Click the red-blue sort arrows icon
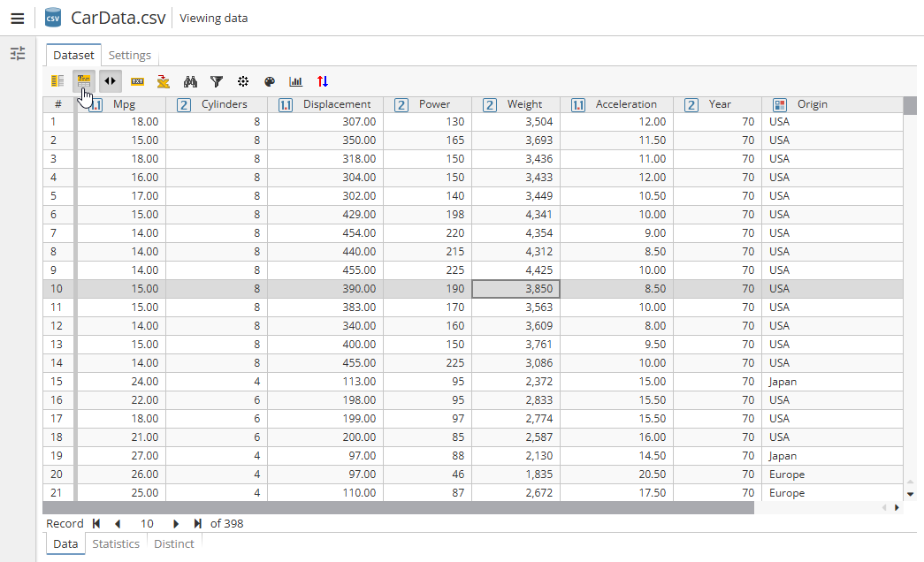Screen dimensions: 924x562 [x=323, y=81]
